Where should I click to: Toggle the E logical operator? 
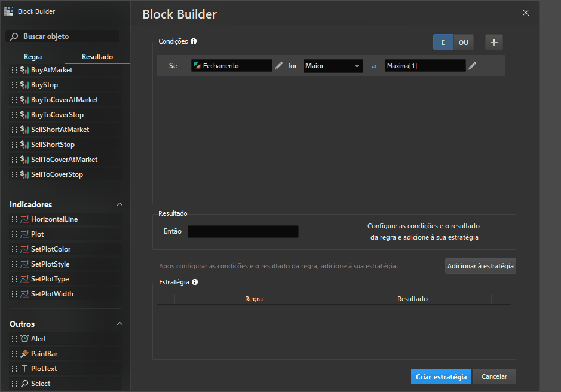[443, 42]
